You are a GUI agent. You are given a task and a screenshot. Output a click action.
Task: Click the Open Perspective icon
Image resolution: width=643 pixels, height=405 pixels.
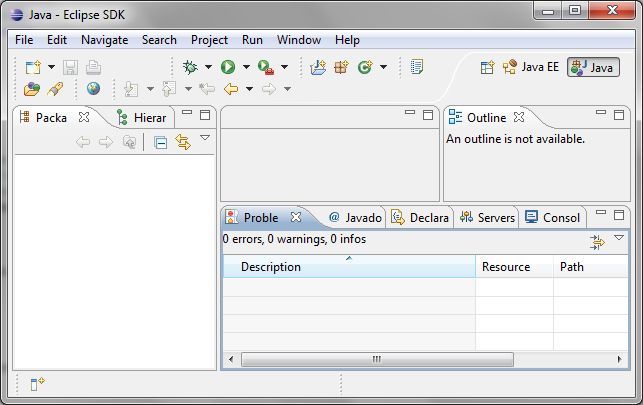tap(487, 67)
